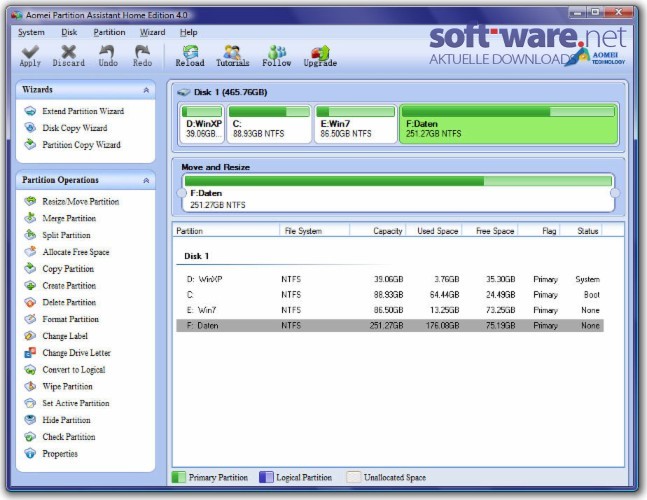Screen dimensions: 647x500
Task: Sort by the Capacity column header
Action: tap(378, 231)
